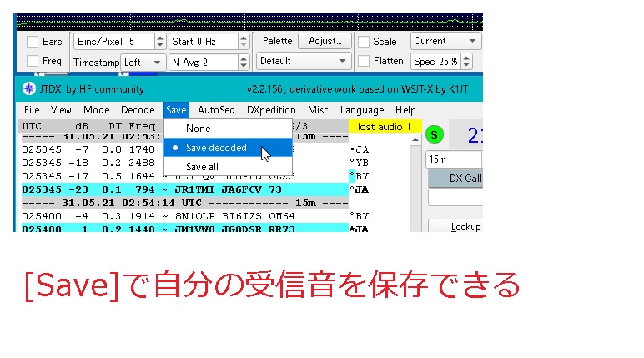
Task: Click the Bins/Pixel 5 value field
Action: click(x=115, y=42)
